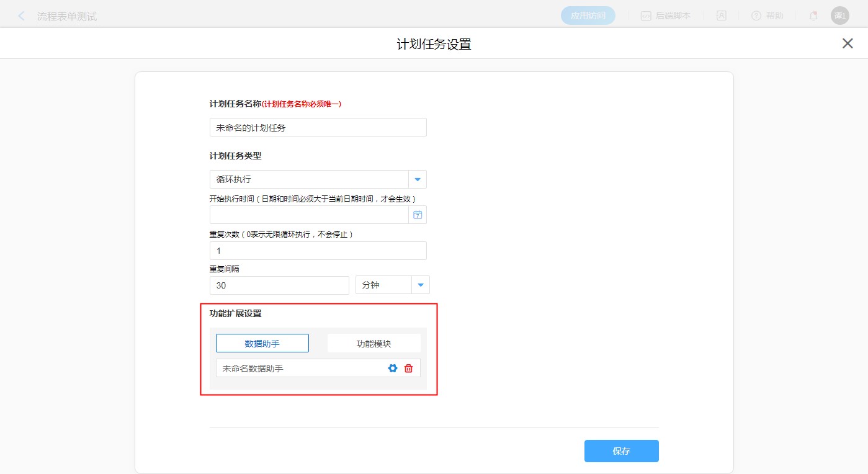868x474 pixels.
Task: Click the language "A" icon in top bar
Action: pyautogui.click(x=722, y=16)
